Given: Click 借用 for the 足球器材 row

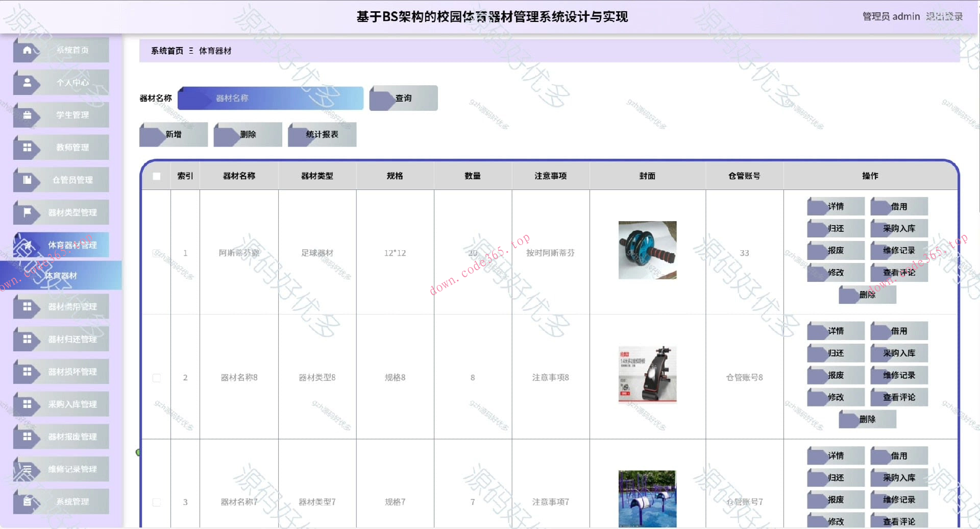Looking at the screenshot, I should (899, 206).
